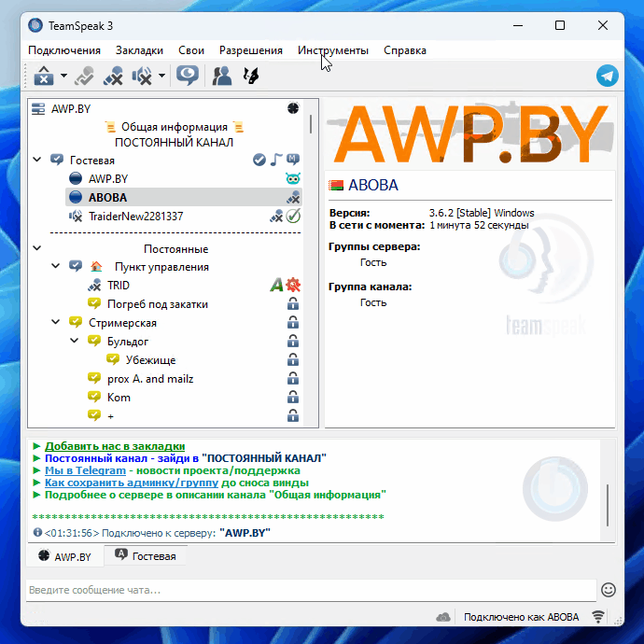Image resolution: width=644 pixels, height=644 pixels.
Task: Click the music note codec icon on Гостевая
Action: point(276,160)
